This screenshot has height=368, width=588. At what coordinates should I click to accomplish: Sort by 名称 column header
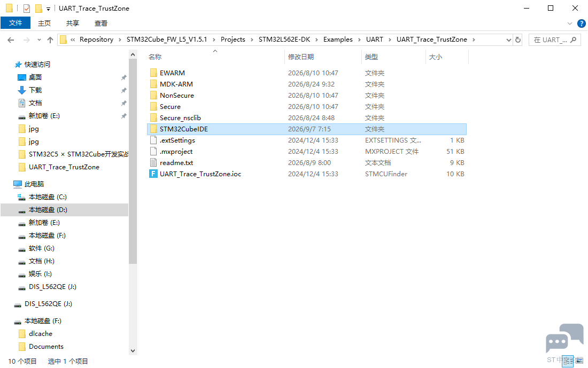pos(155,57)
